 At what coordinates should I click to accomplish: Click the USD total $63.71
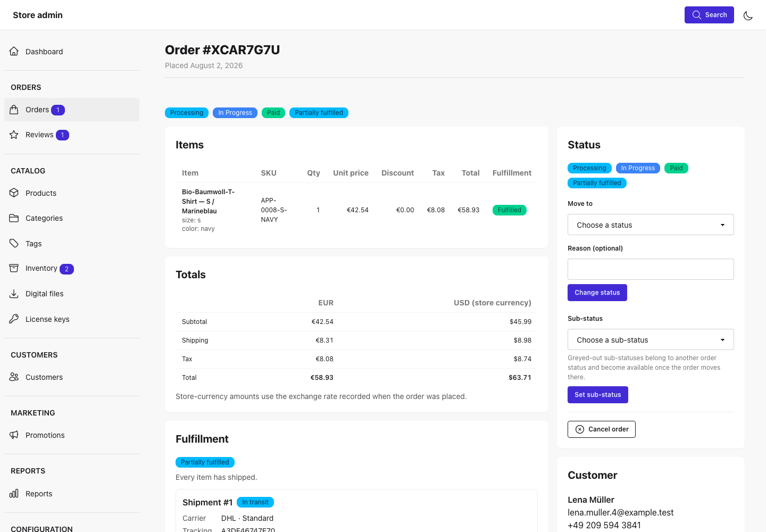[520, 378]
